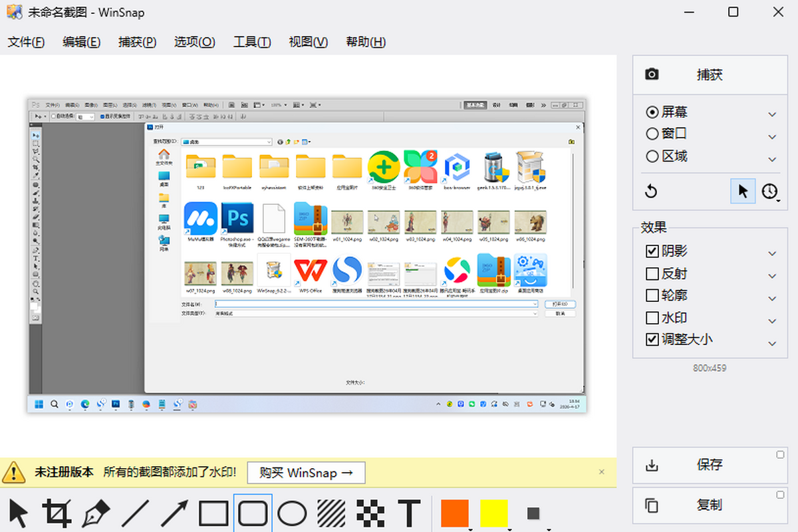Select the arrow annotation tool
The height and width of the screenshot is (532, 798).
[172, 513]
